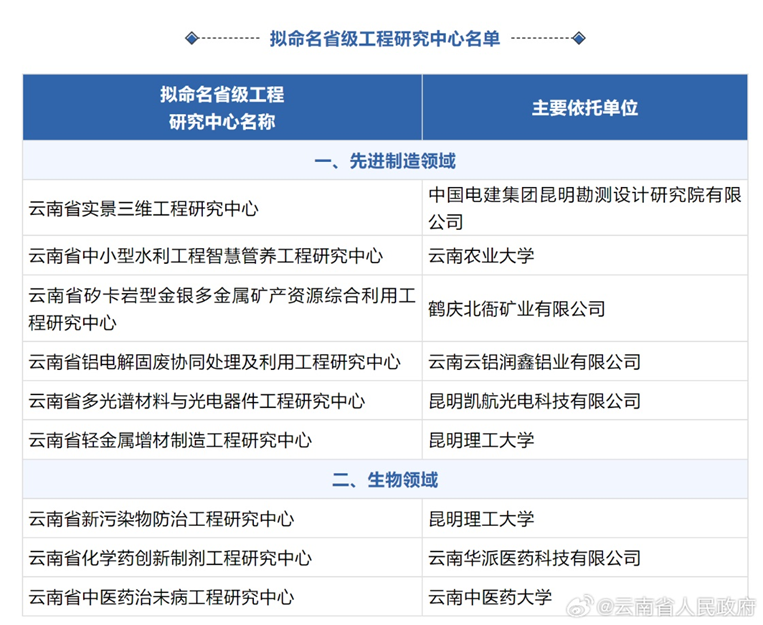
Task: Select the title 拟命名省级工程研究中心名单
Action: [385, 38]
